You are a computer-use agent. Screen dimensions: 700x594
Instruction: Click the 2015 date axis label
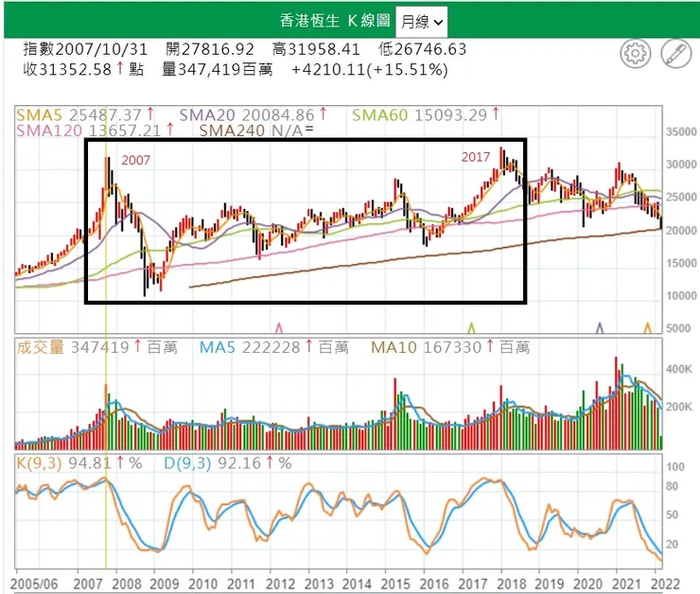[x=395, y=585]
